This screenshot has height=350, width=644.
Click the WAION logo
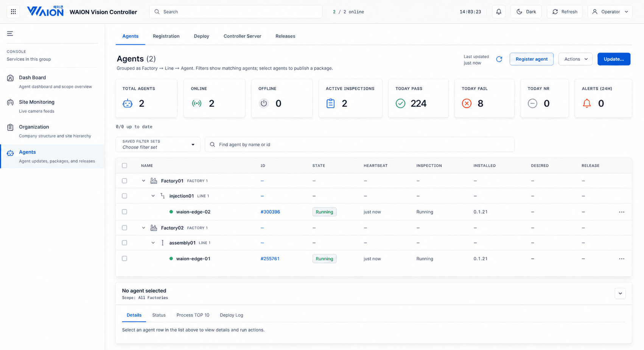pyautogui.click(x=45, y=11)
